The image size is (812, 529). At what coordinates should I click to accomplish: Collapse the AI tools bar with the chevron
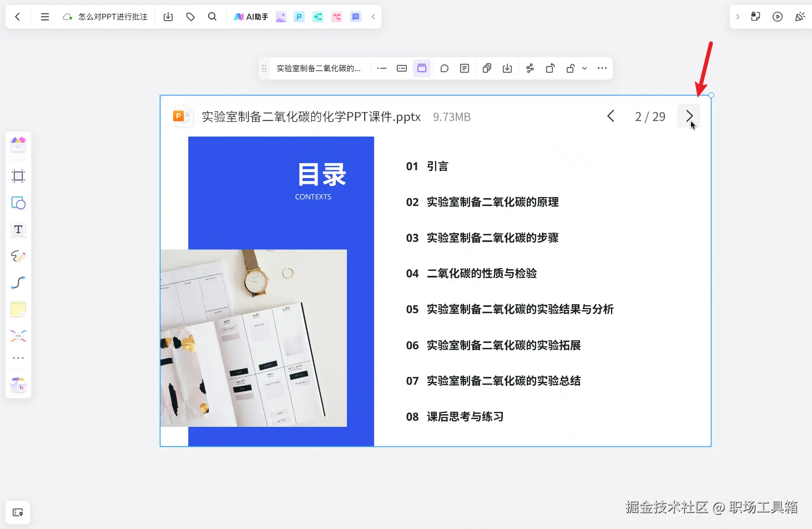click(x=373, y=17)
